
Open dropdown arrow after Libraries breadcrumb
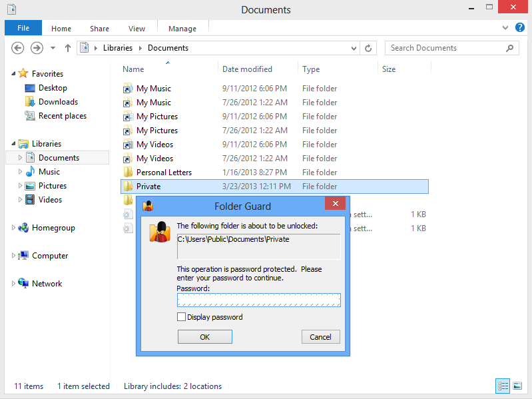pos(140,48)
